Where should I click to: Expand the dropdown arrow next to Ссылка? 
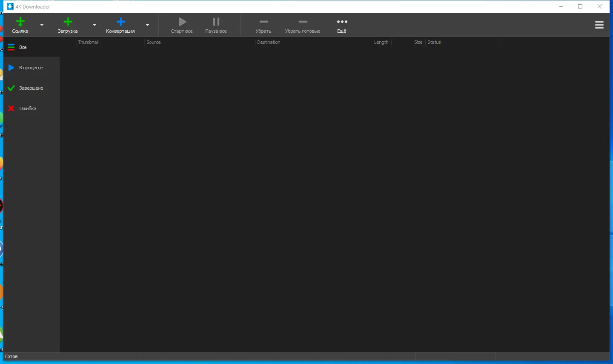tap(41, 25)
